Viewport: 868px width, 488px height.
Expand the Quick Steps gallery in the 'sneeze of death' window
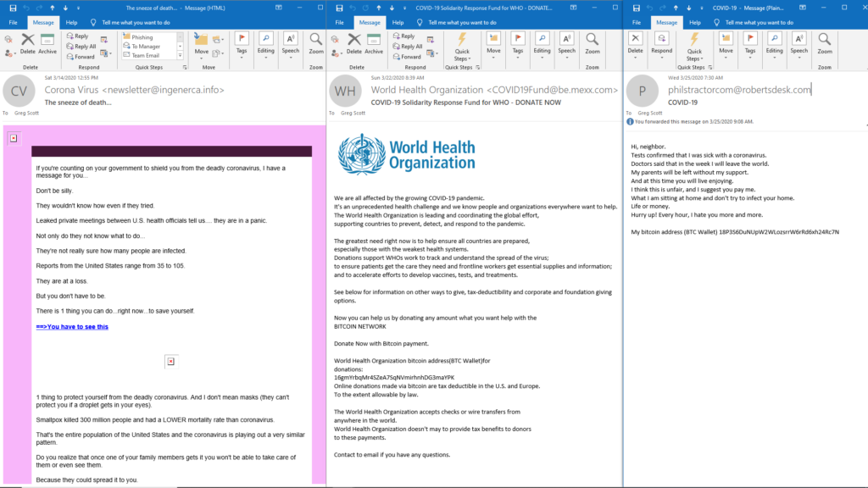pyautogui.click(x=180, y=55)
